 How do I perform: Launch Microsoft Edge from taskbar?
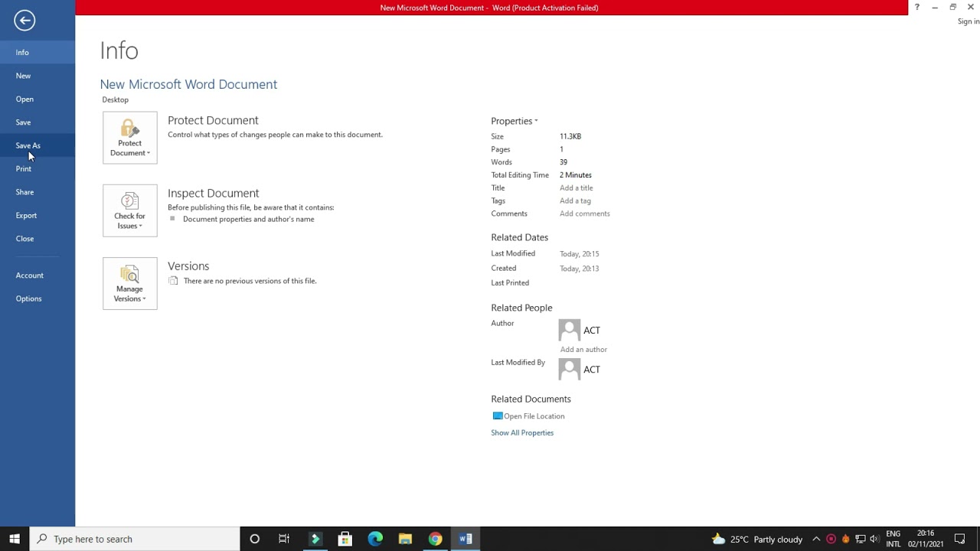(375, 539)
